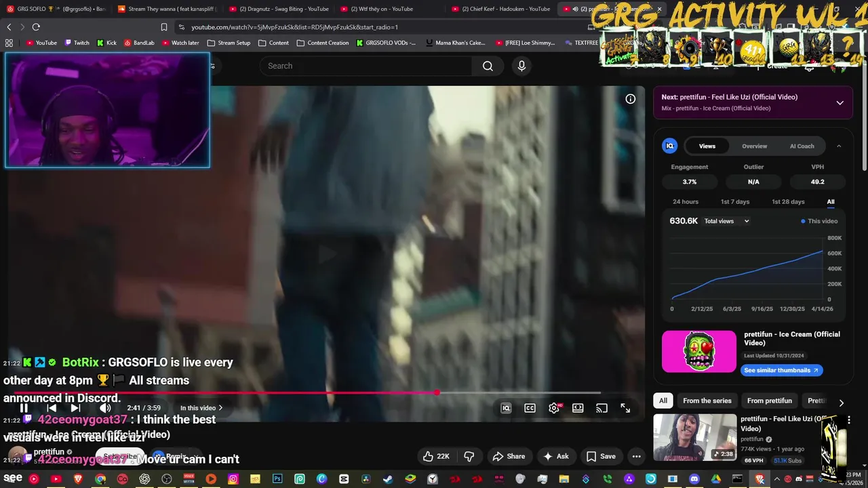Dislike the video
Screen dimensions: 868x488
(469, 456)
